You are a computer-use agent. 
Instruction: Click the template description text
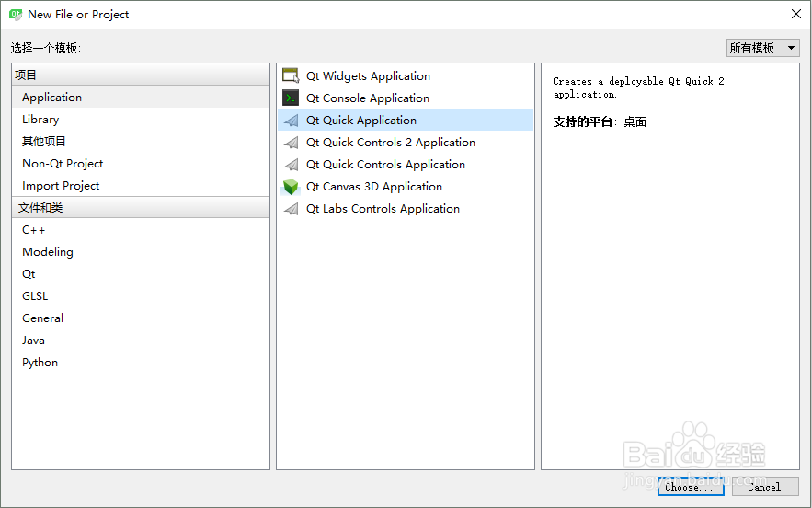click(x=638, y=87)
